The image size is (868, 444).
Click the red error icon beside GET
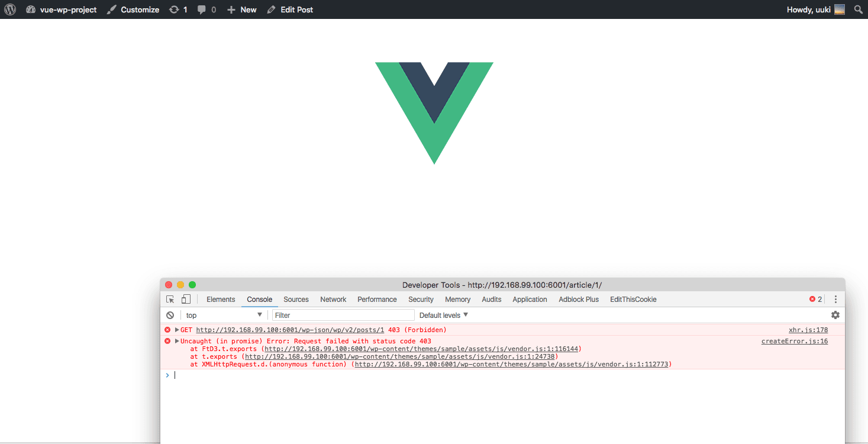click(167, 330)
